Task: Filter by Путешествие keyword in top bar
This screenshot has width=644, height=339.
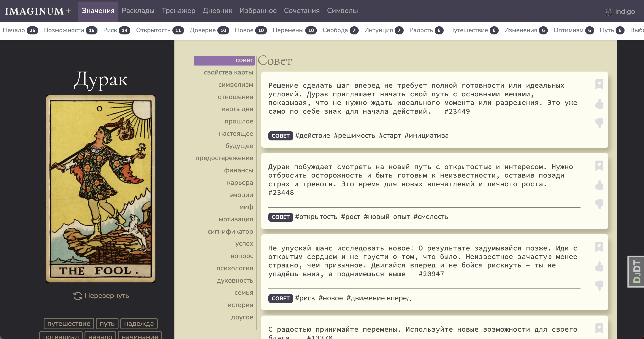Action: click(x=474, y=30)
